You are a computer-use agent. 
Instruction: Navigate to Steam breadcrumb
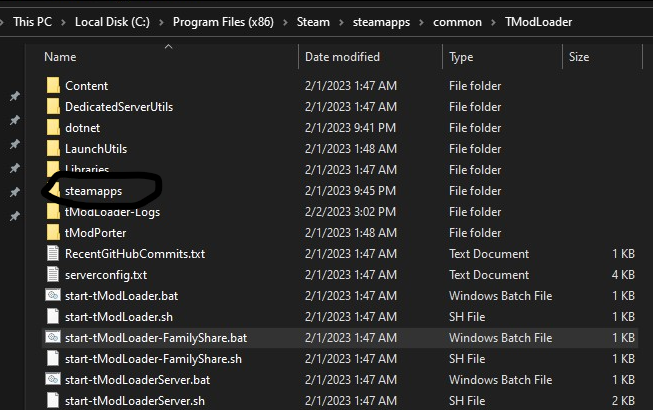(313, 22)
